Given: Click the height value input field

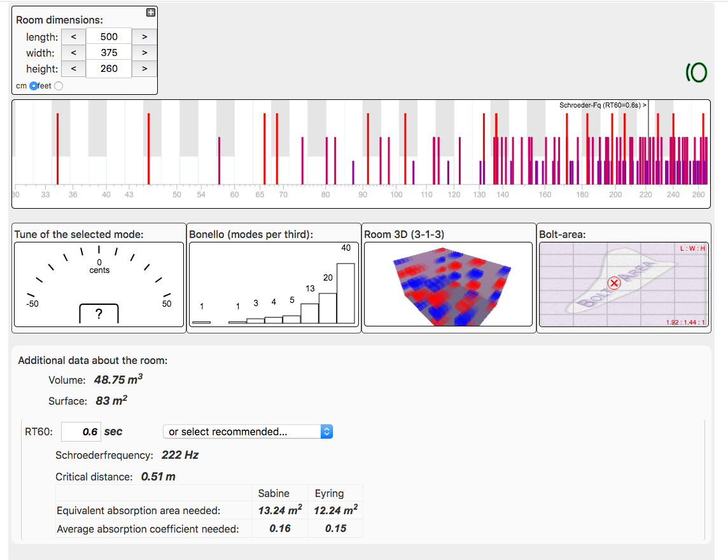Looking at the screenshot, I should [x=109, y=69].
